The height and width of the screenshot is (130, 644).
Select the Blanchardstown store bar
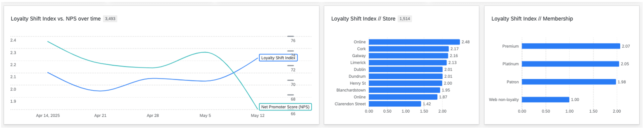404,90
